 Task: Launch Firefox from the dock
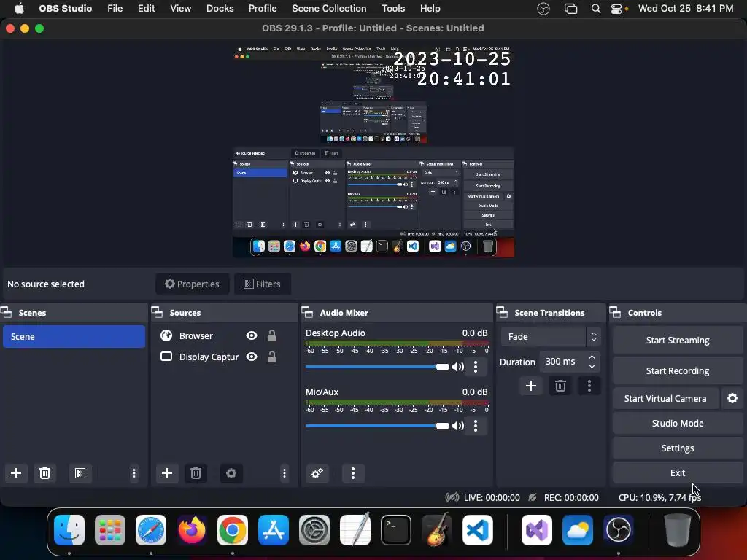192,530
